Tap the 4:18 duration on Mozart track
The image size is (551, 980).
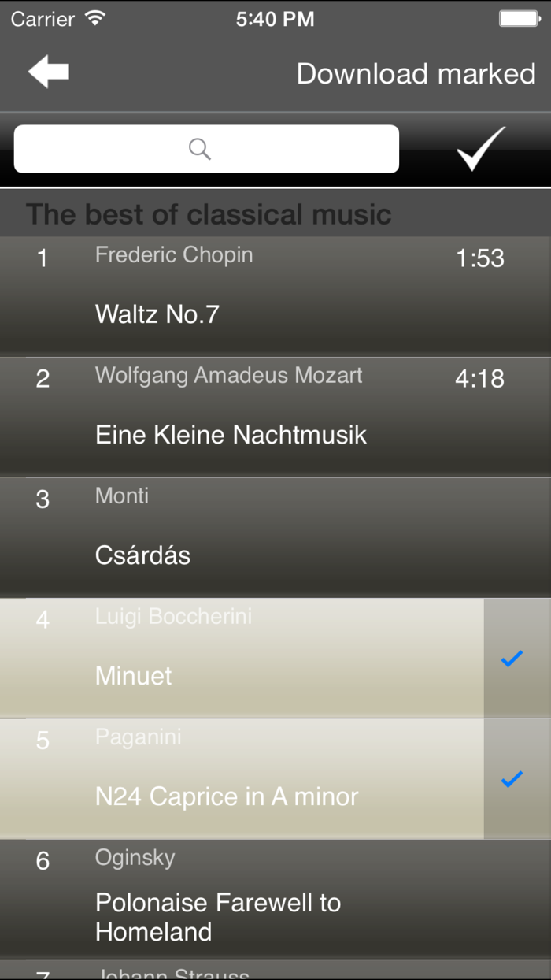click(x=479, y=379)
